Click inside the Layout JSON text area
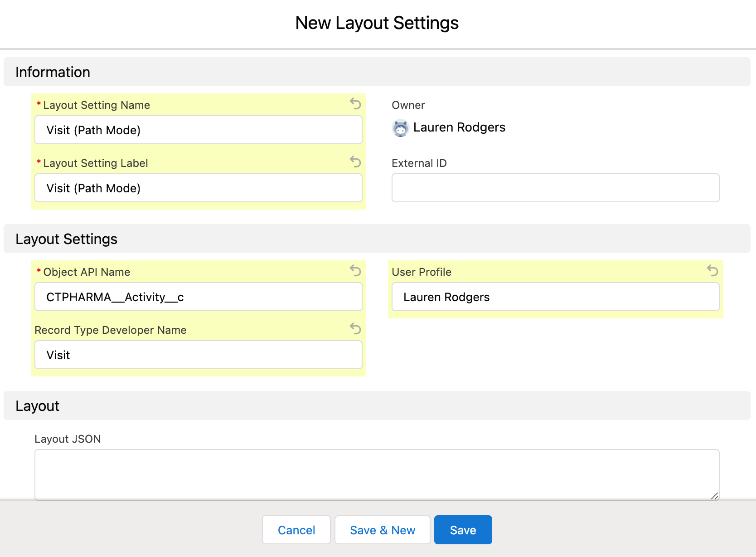 pyautogui.click(x=376, y=474)
